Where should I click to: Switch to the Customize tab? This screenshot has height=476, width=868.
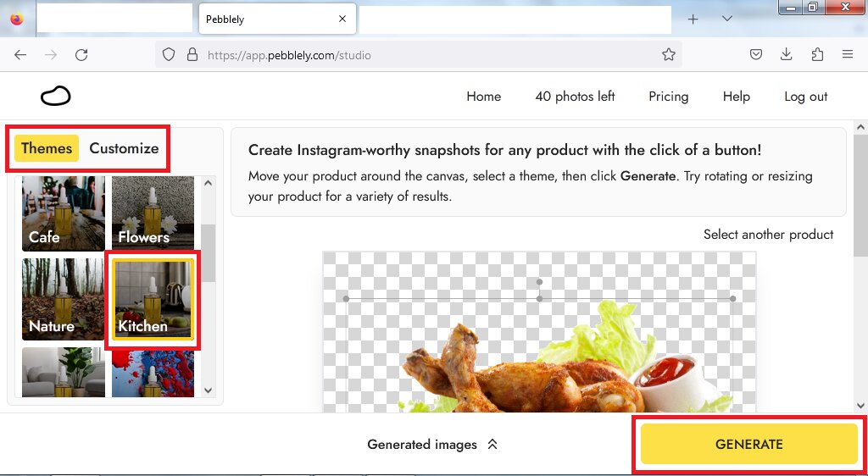[124, 148]
